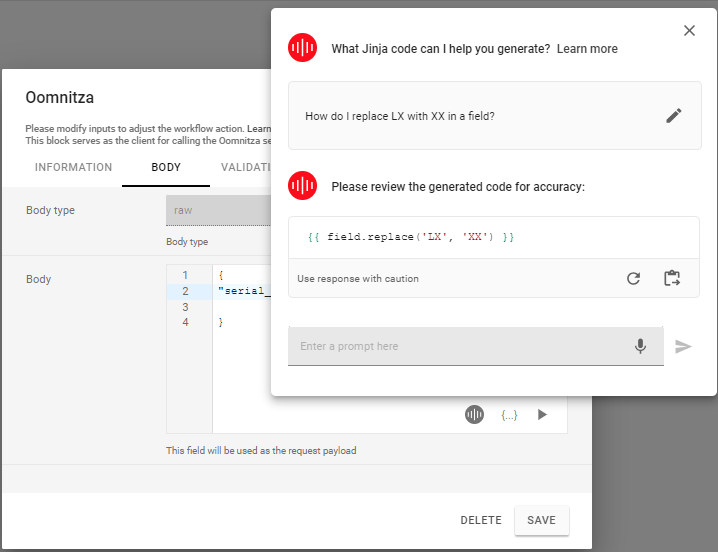Click the red assistant logo beside the question
This screenshot has height=552, width=718.
click(x=303, y=48)
